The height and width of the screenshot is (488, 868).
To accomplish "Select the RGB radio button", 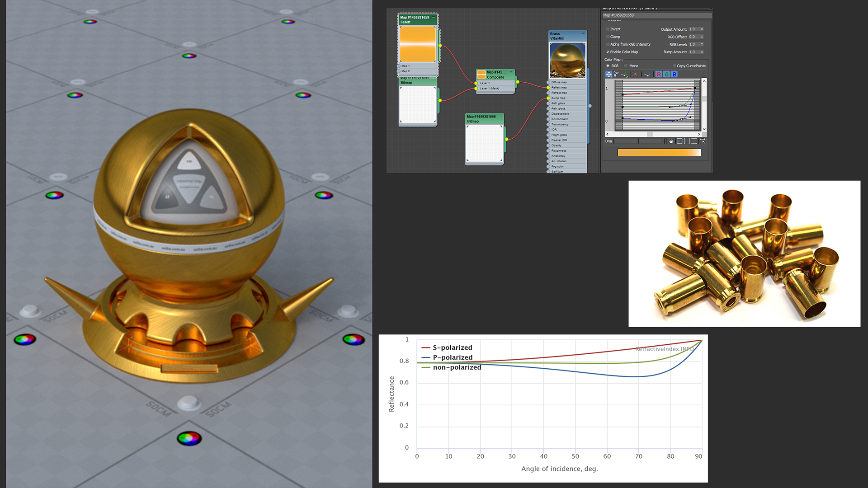I will (x=608, y=66).
